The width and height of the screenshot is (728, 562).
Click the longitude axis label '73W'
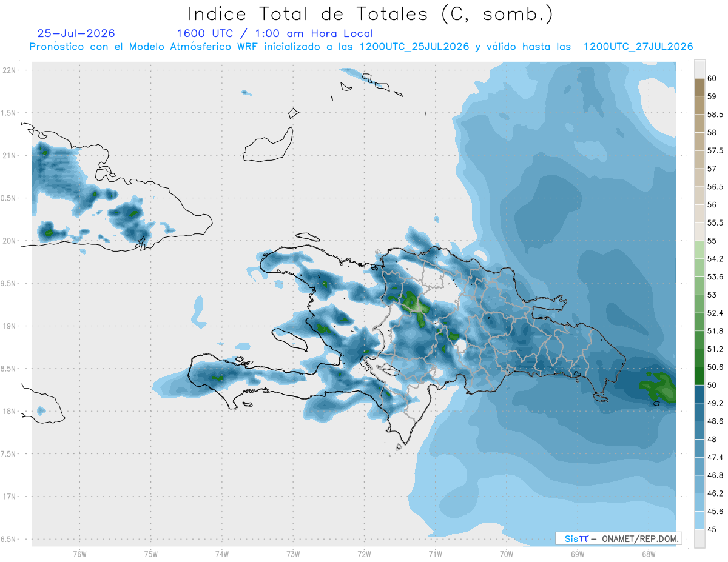(x=293, y=554)
